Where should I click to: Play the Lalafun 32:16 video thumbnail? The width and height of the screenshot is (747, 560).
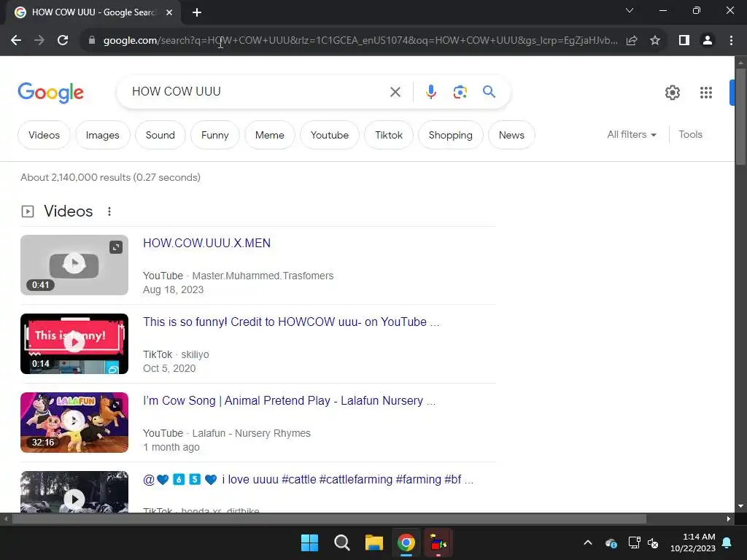click(x=74, y=422)
